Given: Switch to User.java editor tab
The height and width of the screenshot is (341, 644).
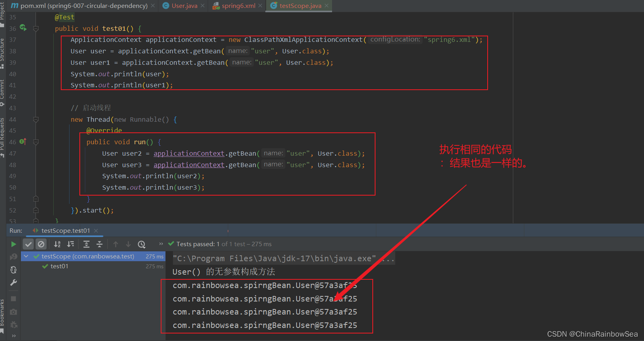Looking at the screenshot, I should pos(184,6).
